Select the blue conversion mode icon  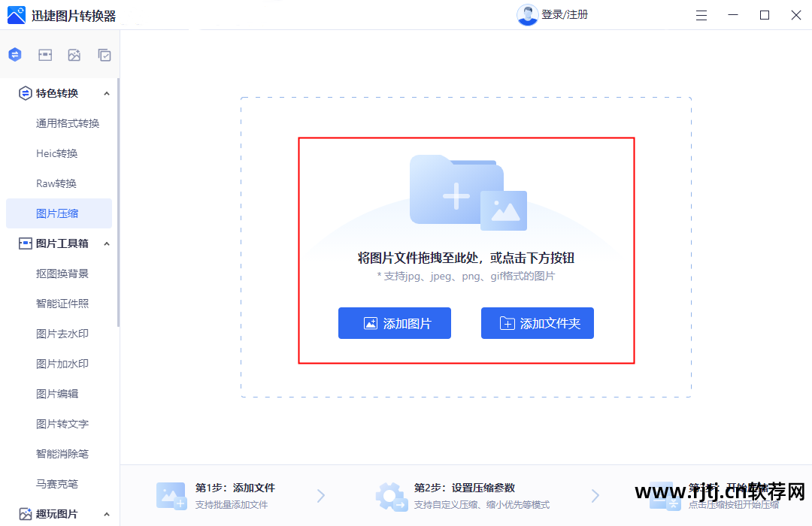tap(14, 54)
